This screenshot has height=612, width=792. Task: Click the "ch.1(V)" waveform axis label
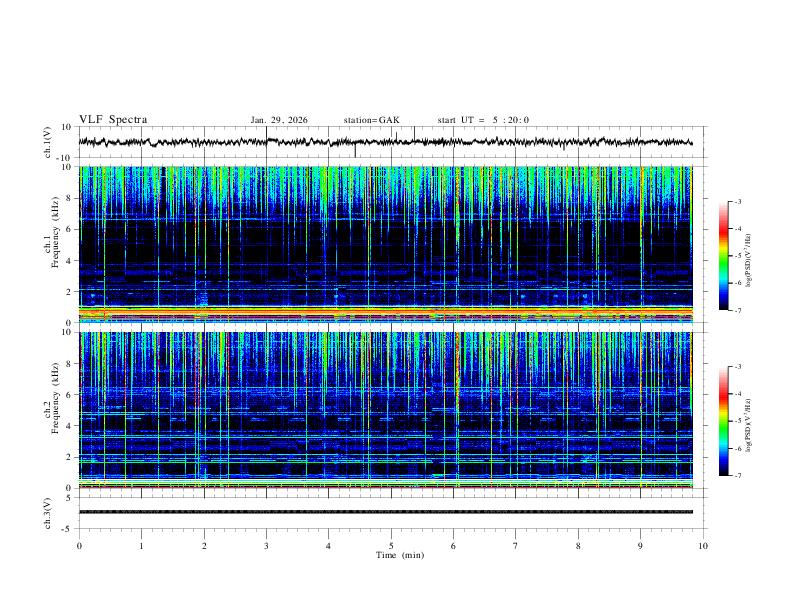pyautogui.click(x=48, y=142)
